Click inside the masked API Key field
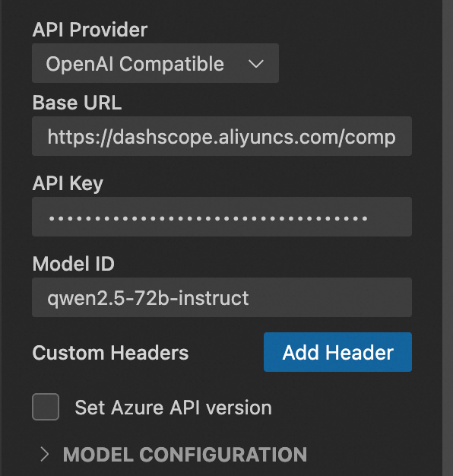This screenshot has width=453, height=476. (222, 217)
